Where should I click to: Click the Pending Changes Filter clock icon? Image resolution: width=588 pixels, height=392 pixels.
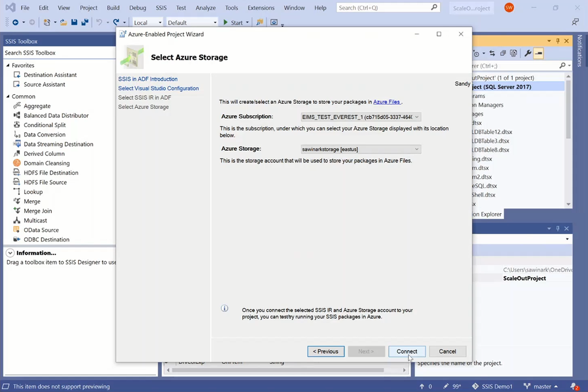[477, 54]
